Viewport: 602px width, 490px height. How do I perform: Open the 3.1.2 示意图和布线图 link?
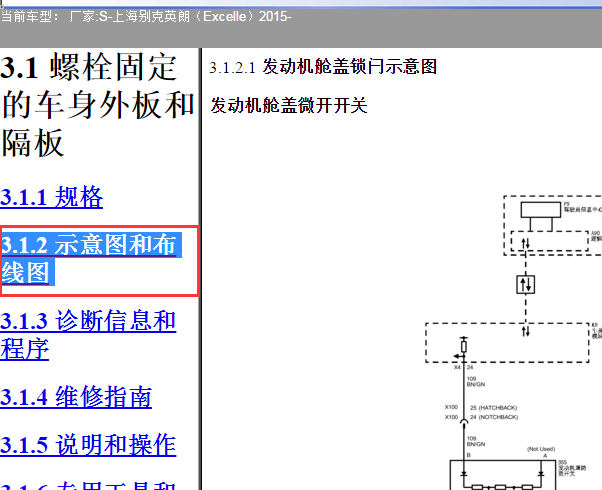(x=91, y=258)
